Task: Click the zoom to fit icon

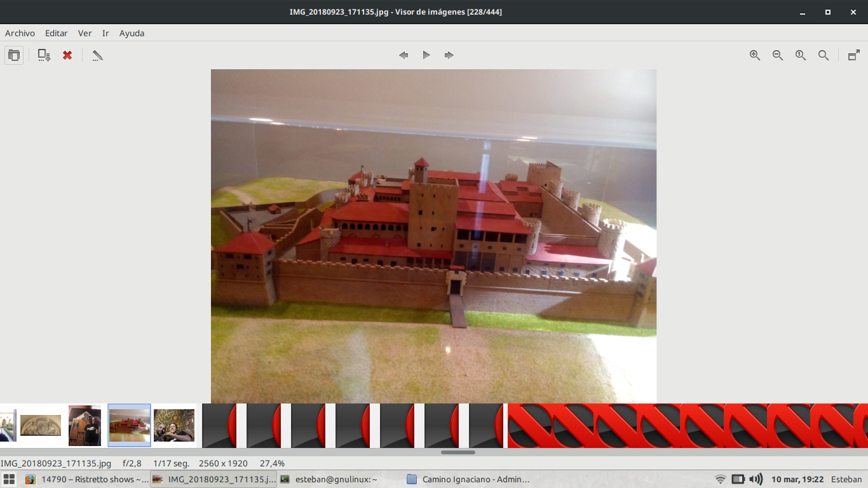Action: coord(824,55)
